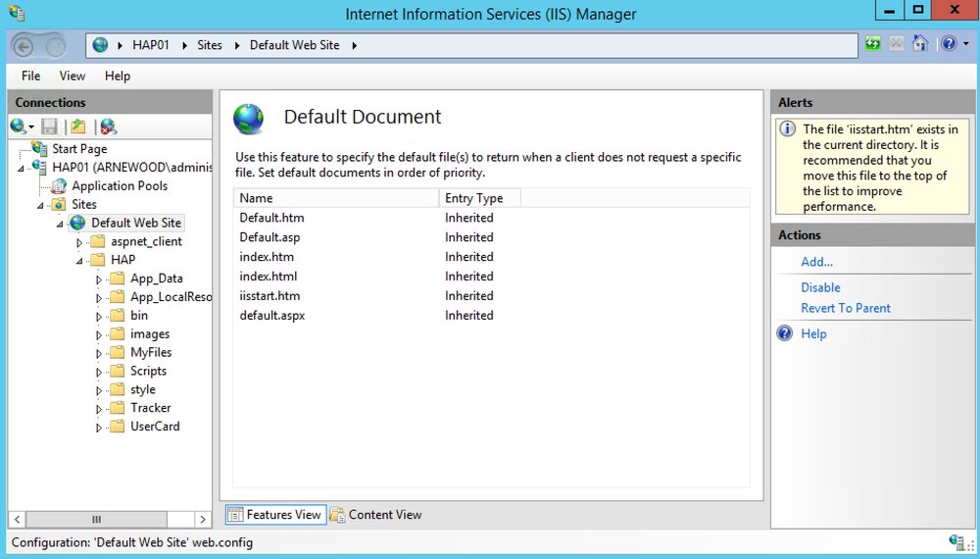Collapse the Default Web Site node
980x559 pixels.
(x=60, y=224)
